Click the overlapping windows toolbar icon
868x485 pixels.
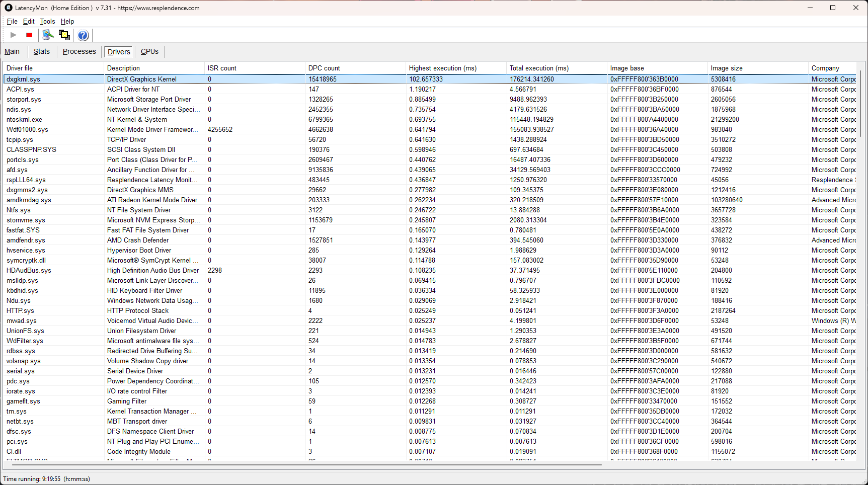tap(64, 35)
